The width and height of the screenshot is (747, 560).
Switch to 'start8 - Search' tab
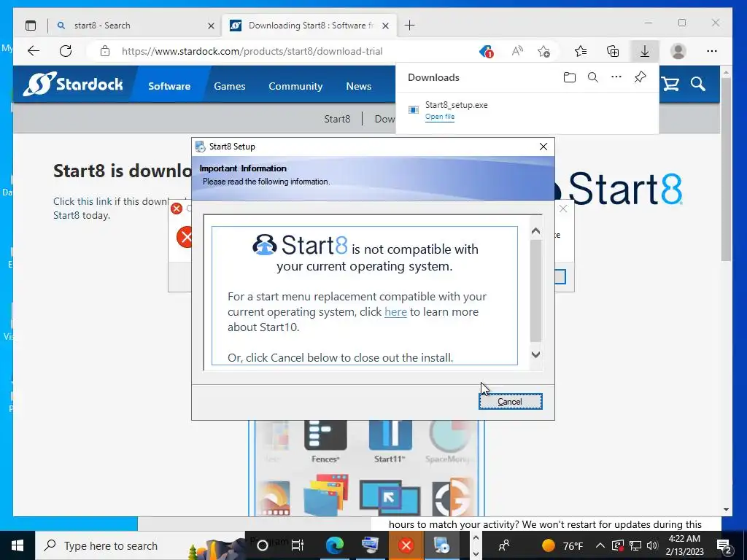135,26
